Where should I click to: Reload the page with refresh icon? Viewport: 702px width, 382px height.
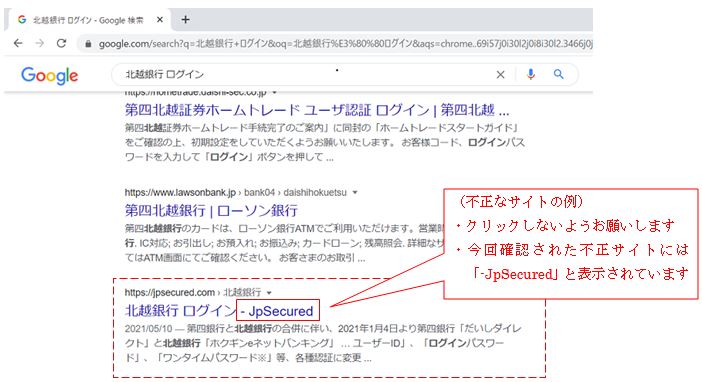pyautogui.click(x=61, y=43)
